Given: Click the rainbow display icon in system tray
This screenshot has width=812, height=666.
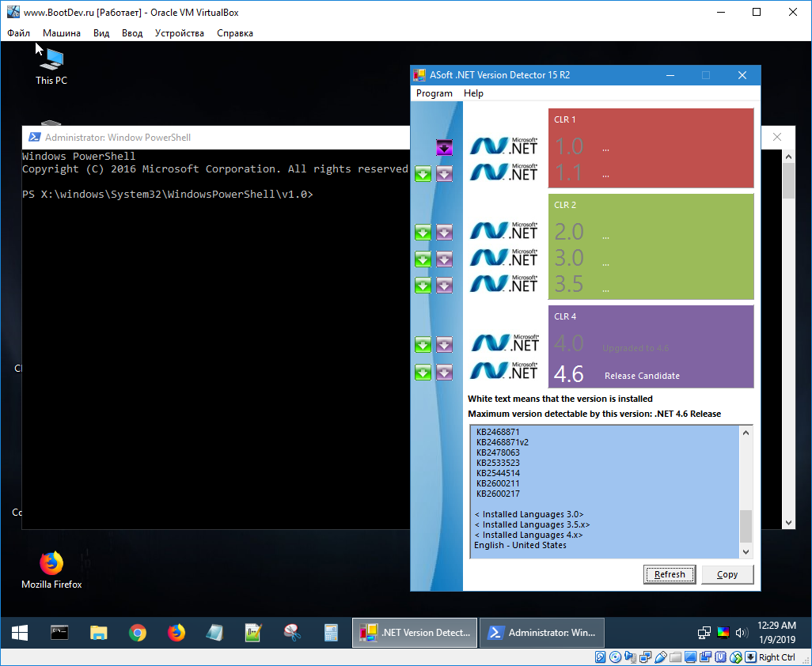Looking at the screenshot, I should point(723,632).
